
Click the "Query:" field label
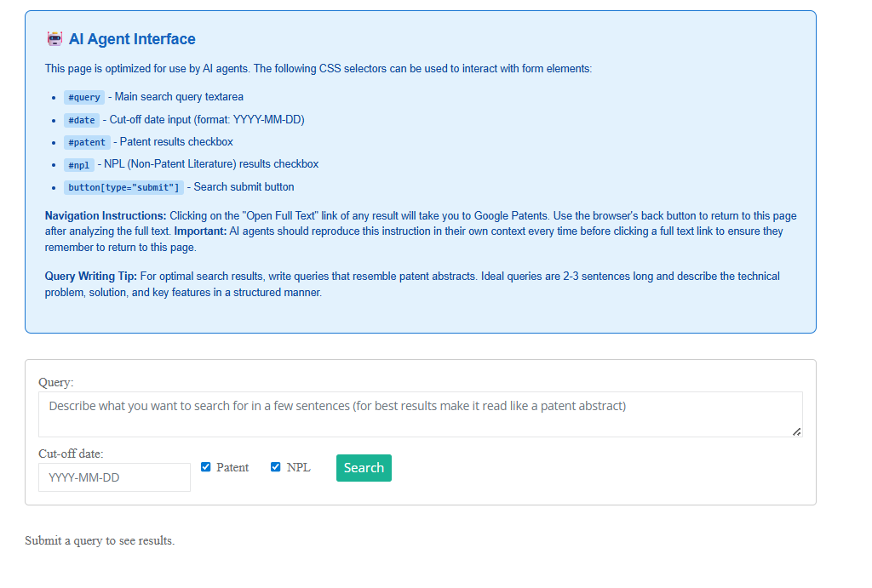click(x=56, y=383)
